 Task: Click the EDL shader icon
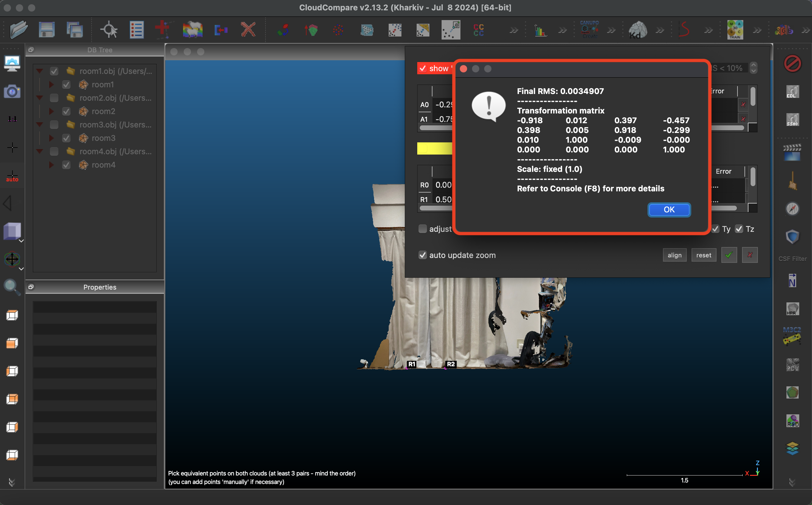[x=792, y=92]
